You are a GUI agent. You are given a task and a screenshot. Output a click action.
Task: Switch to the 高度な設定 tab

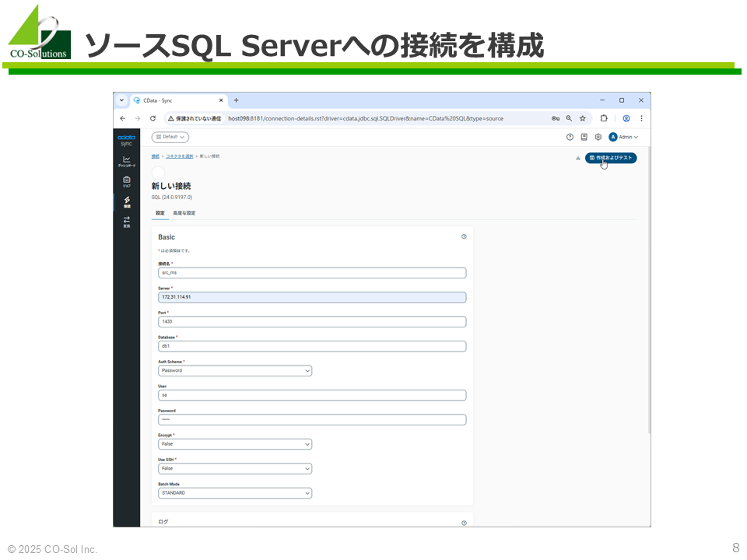184,213
